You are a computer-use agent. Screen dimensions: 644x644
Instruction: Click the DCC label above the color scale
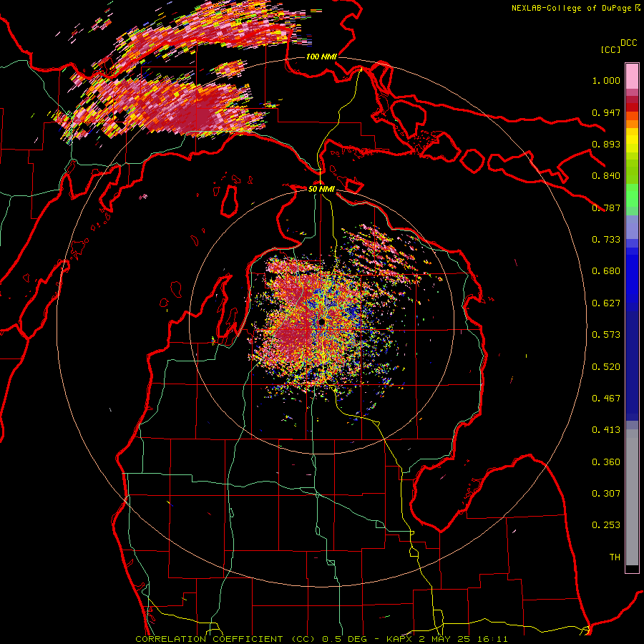628,43
